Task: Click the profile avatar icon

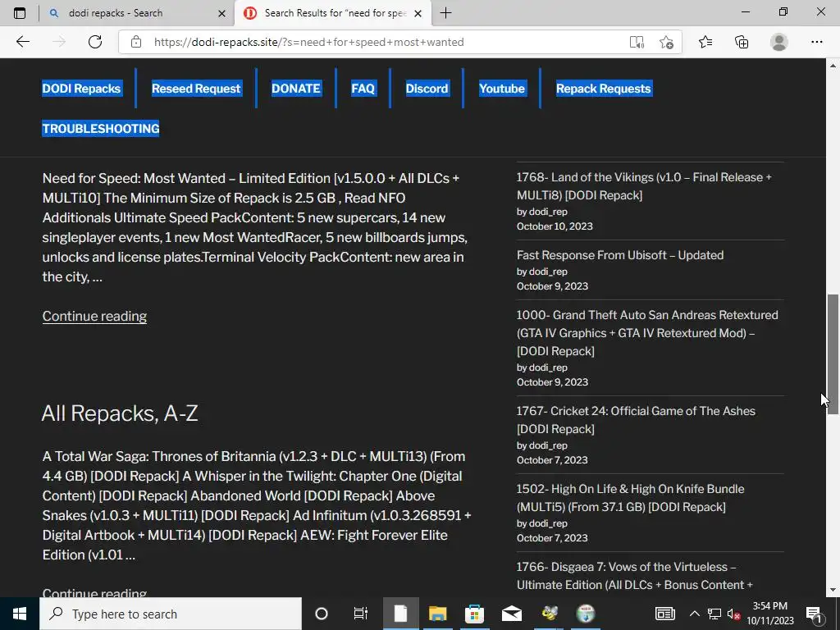Action: (778, 42)
